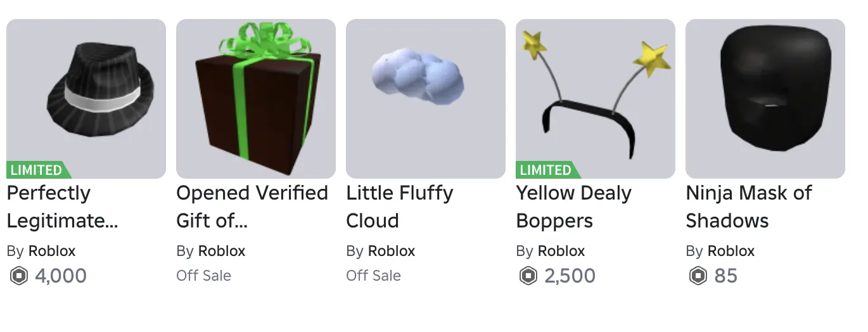Image resolution: width=868 pixels, height=332 pixels.
Task: Open the pinstripe fedora hat thumbnail
Action: (86, 99)
